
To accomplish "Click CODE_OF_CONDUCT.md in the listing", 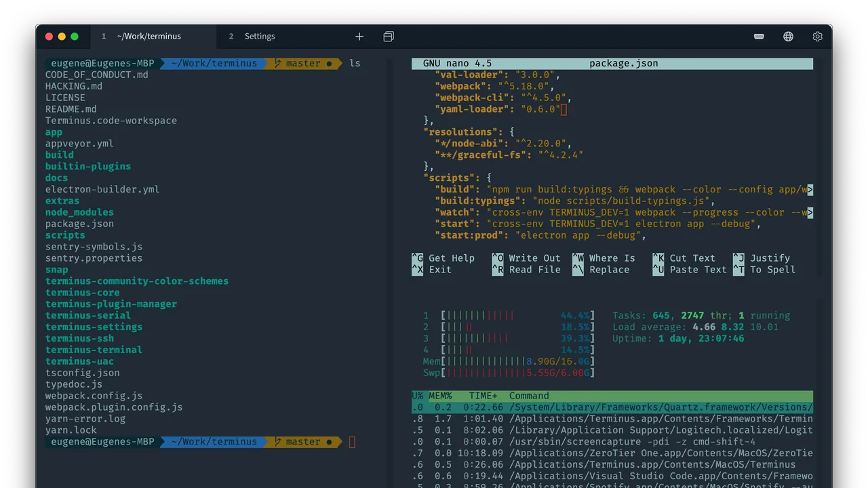I will (96, 75).
